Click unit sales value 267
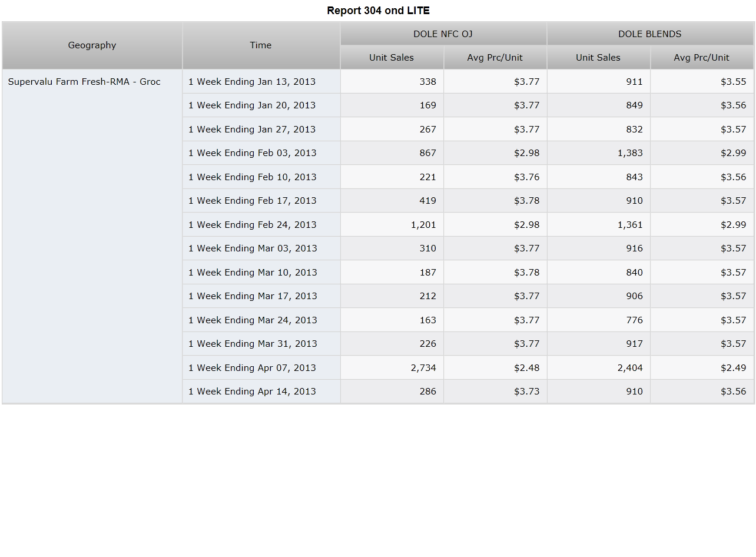Image resolution: width=756 pixels, height=557 pixels. (x=392, y=130)
